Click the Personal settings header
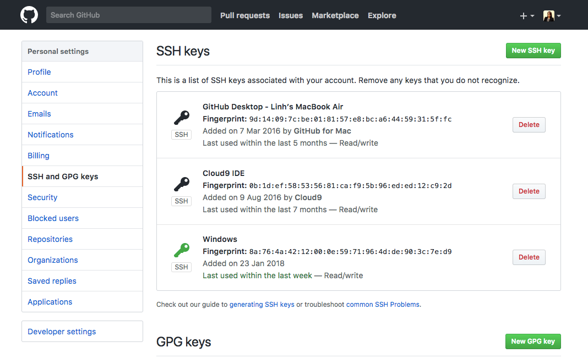Screen dimensions: 588x364 click(82, 51)
